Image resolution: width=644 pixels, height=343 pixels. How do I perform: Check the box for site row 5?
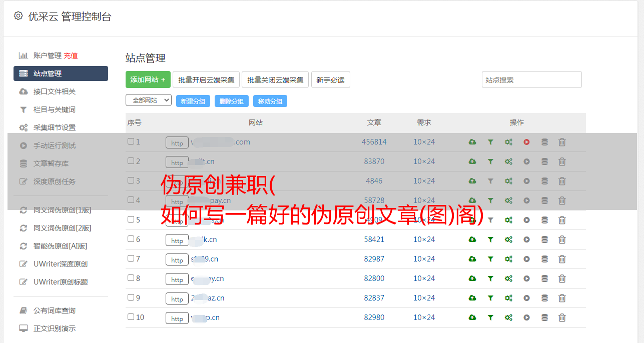point(131,219)
